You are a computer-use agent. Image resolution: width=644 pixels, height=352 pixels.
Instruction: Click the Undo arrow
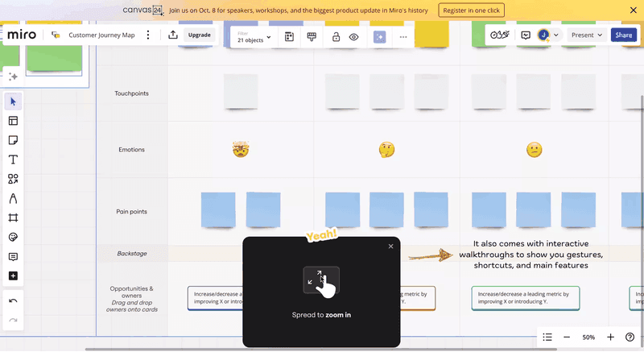tap(13, 300)
